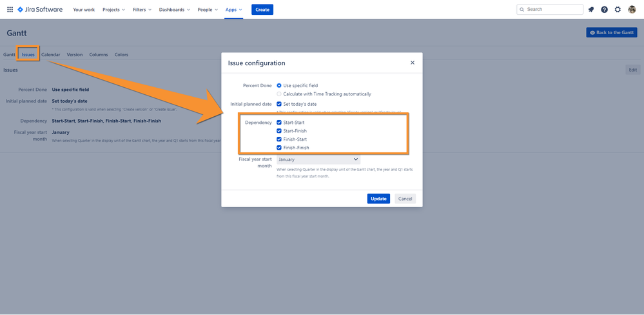Toggle the Set today's date checkbox
The height and width of the screenshot is (315, 644).
coord(279,104)
